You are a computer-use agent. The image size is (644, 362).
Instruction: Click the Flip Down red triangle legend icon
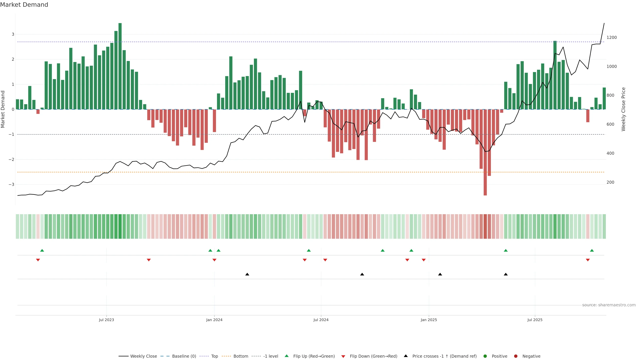[343, 356]
